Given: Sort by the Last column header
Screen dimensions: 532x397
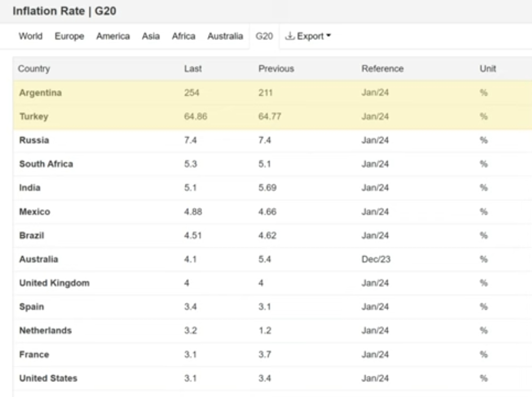Looking at the screenshot, I should coord(193,69).
